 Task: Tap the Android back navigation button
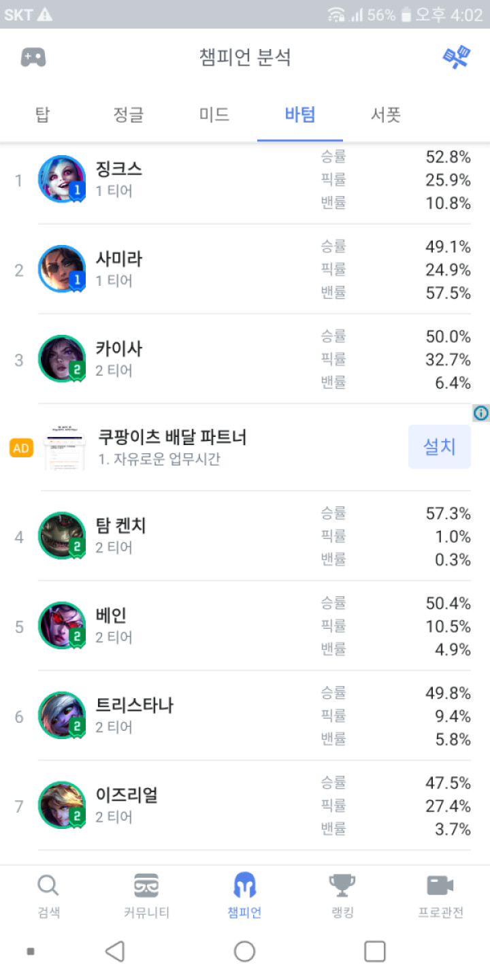click(x=115, y=951)
